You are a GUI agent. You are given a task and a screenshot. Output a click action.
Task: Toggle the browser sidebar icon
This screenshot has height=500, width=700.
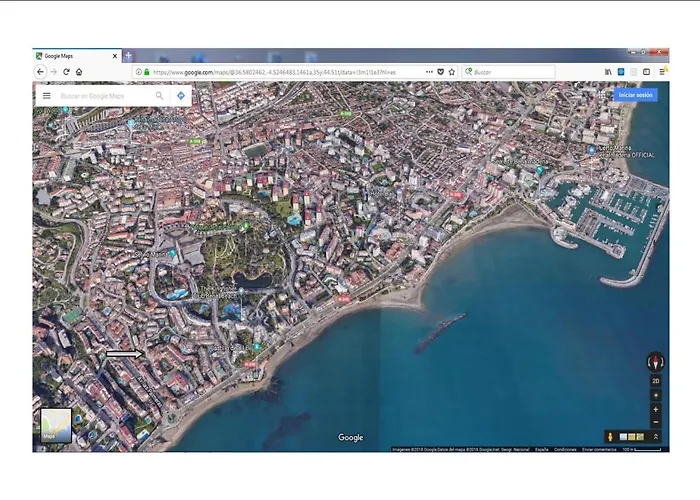646,72
